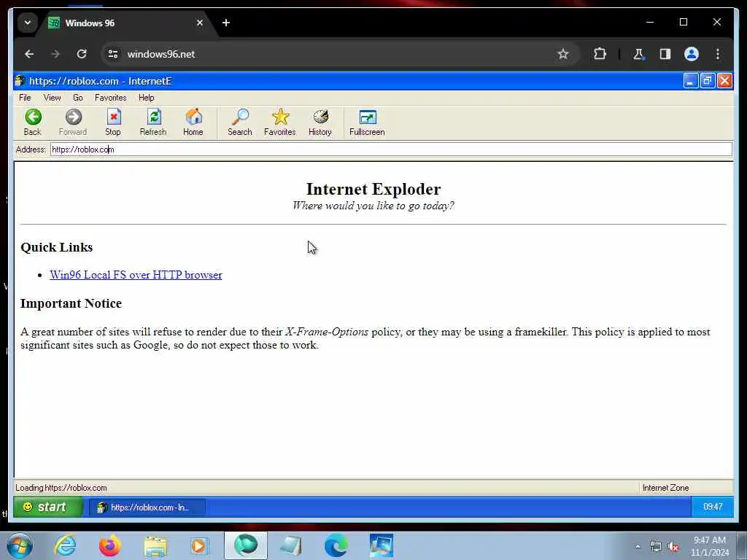
Task: Click the Windows 96 start button
Action: pyautogui.click(x=47, y=507)
